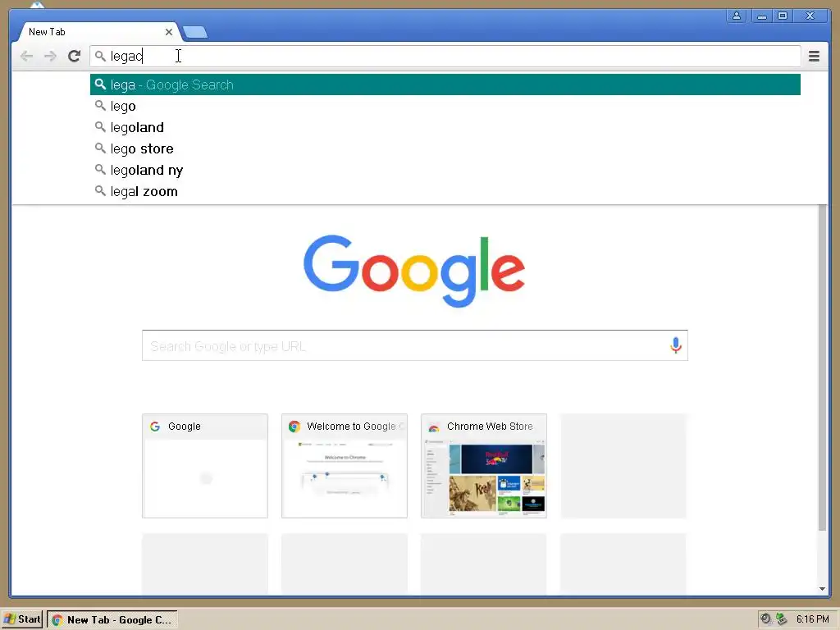The image size is (840, 630).
Task: Click the network system tray icon
Action: coord(781,619)
